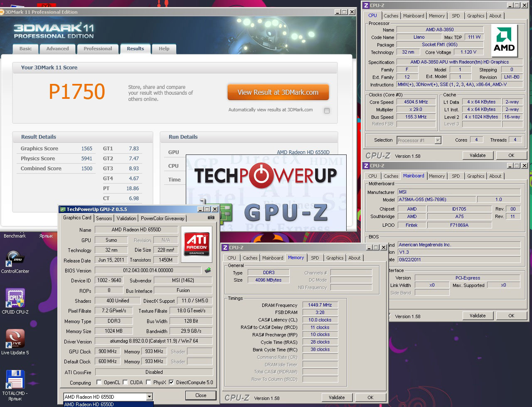Click the Bandwidth value 29.9 GB/s

tap(191, 331)
